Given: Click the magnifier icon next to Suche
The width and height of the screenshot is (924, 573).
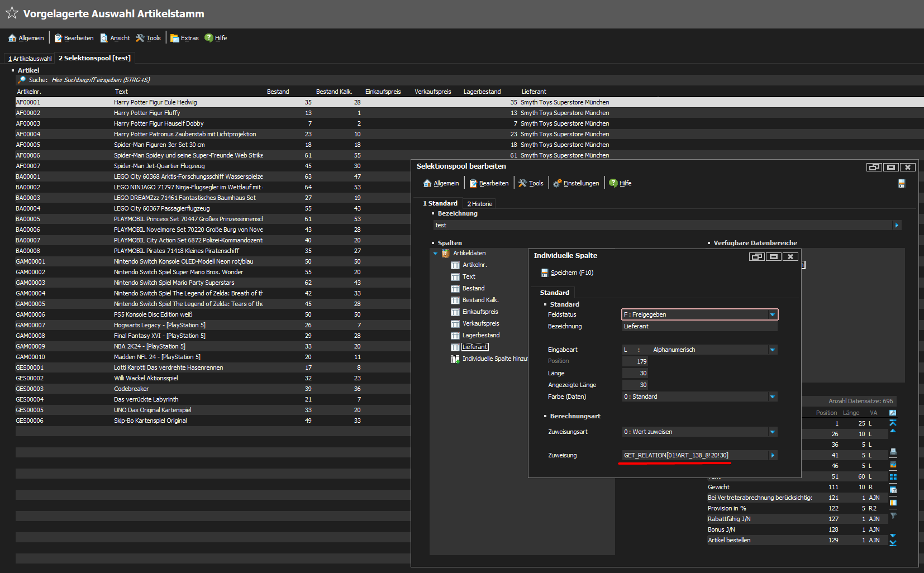Looking at the screenshot, I should [x=22, y=80].
